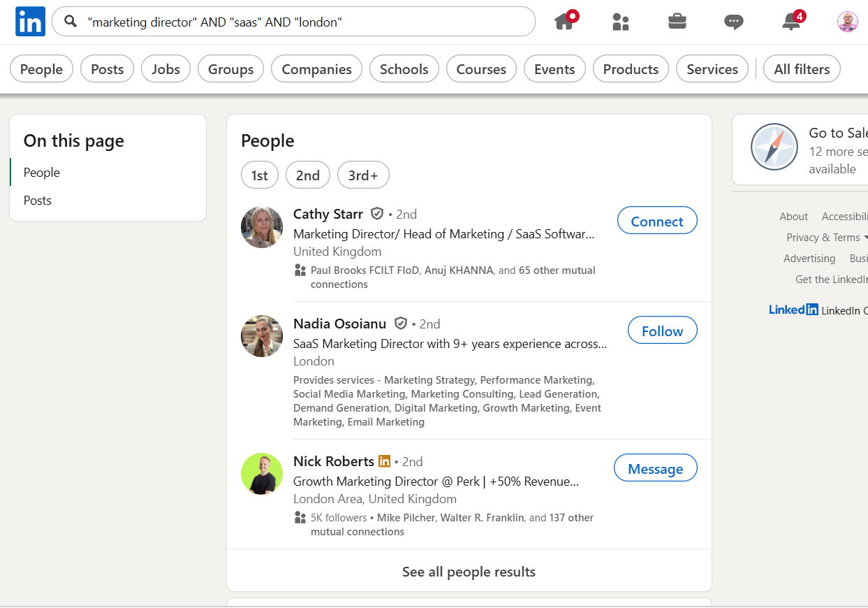Image resolution: width=868 pixels, height=608 pixels.
Task: Jump to People section in sidebar
Action: 42,172
